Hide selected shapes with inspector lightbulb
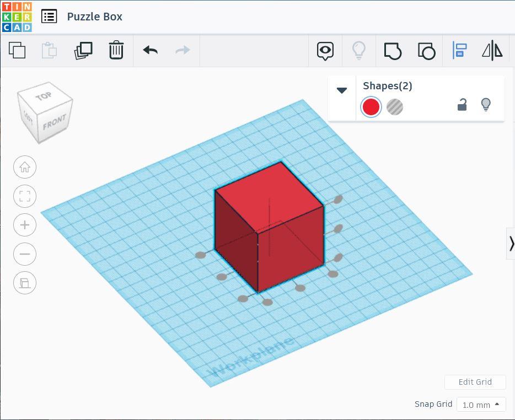 click(x=486, y=105)
